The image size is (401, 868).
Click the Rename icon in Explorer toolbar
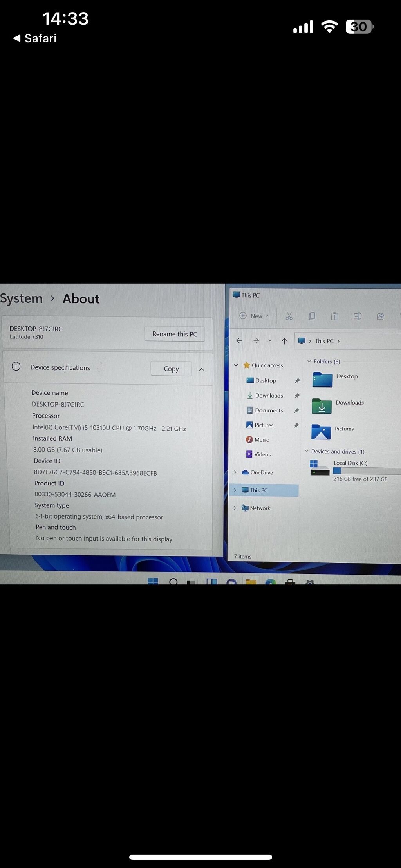[x=358, y=316]
